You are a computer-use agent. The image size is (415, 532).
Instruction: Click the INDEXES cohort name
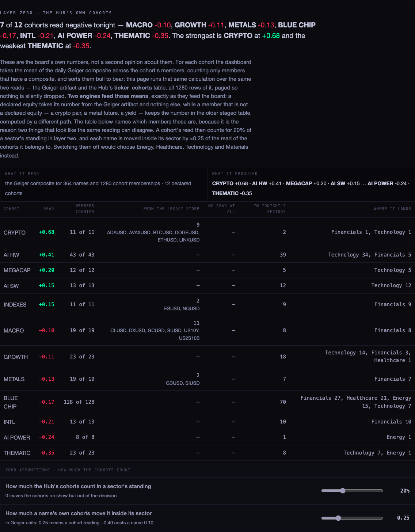(x=15, y=304)
